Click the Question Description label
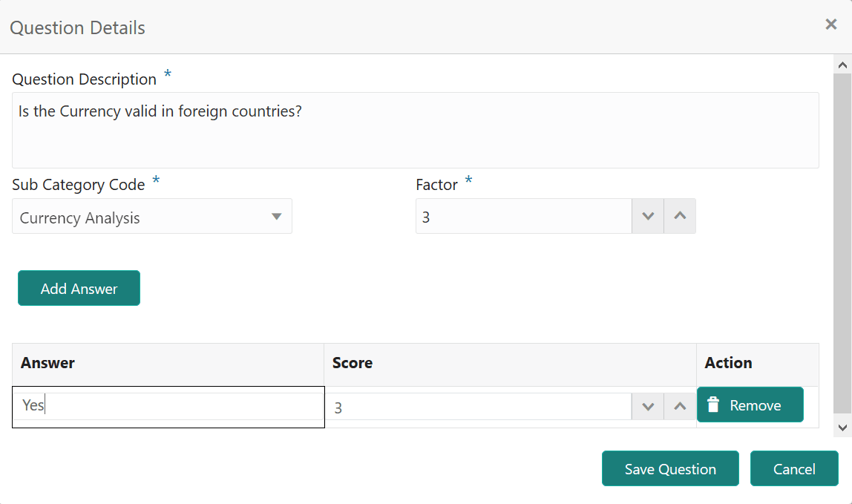The width and height of the screenshot is (852, 504). pyautogui.click(x=84, y=79)
